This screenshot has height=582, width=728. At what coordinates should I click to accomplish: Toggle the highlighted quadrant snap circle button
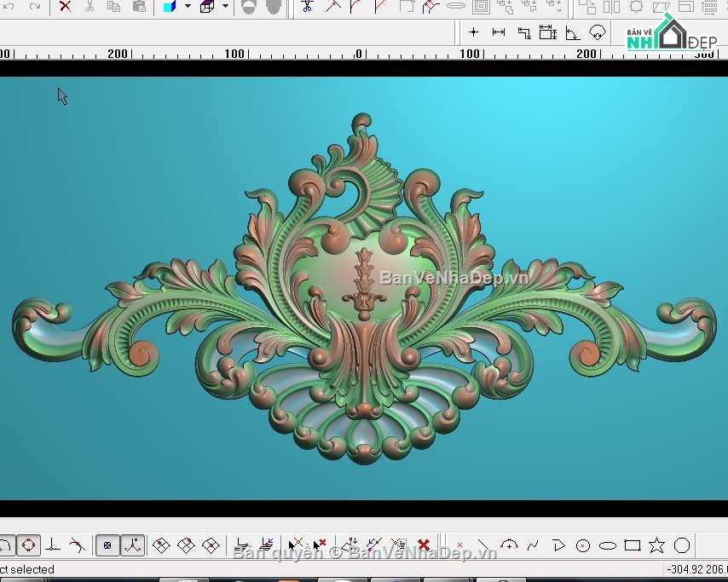pyautogui.click(x=28, y=545)
